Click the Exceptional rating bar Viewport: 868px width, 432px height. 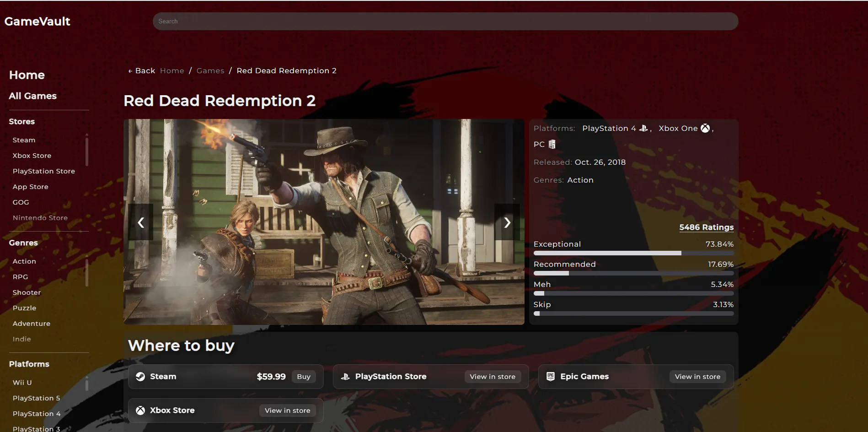[x=634, y=253]
